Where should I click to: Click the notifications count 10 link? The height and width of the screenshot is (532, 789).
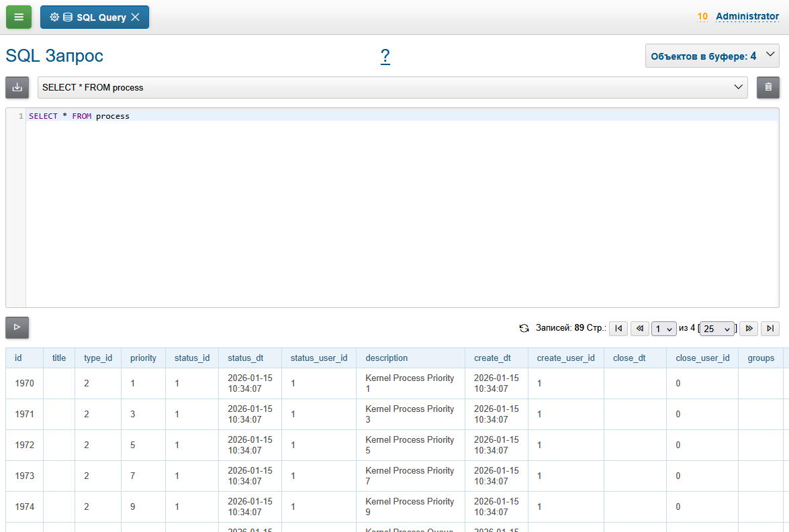point(702,16)
